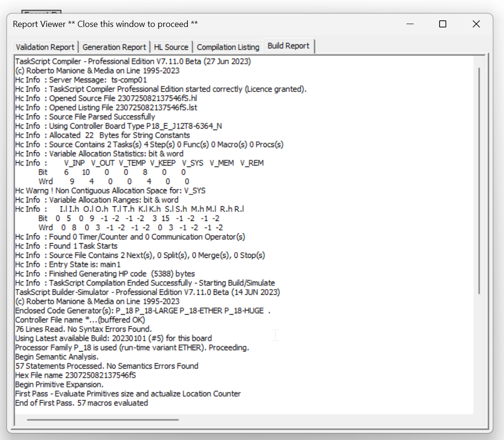Screen dimensions: 504x440
Task: Show the Compilation Listing tab
Action: 228,47
